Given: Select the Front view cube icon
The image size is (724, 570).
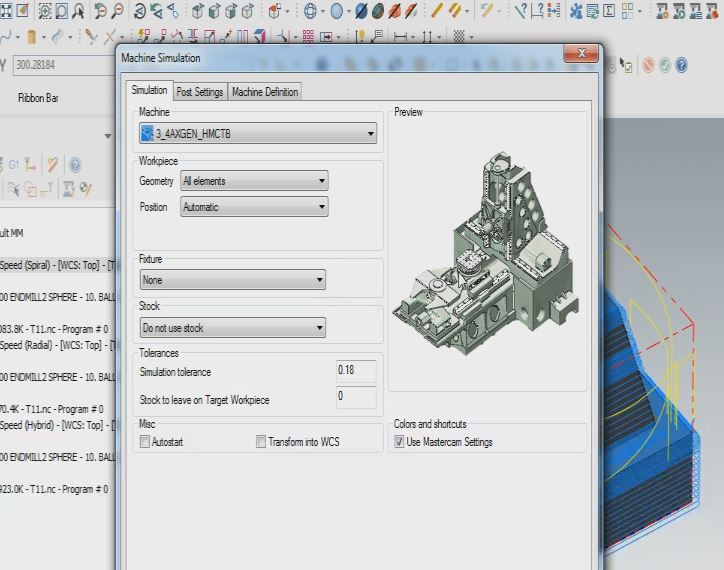Looking at the screenshot, I should pos(214,11).
